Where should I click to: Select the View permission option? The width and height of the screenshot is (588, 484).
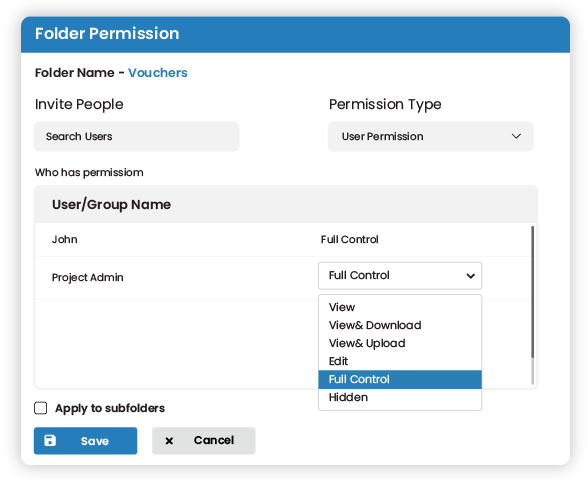coord(400,307)
